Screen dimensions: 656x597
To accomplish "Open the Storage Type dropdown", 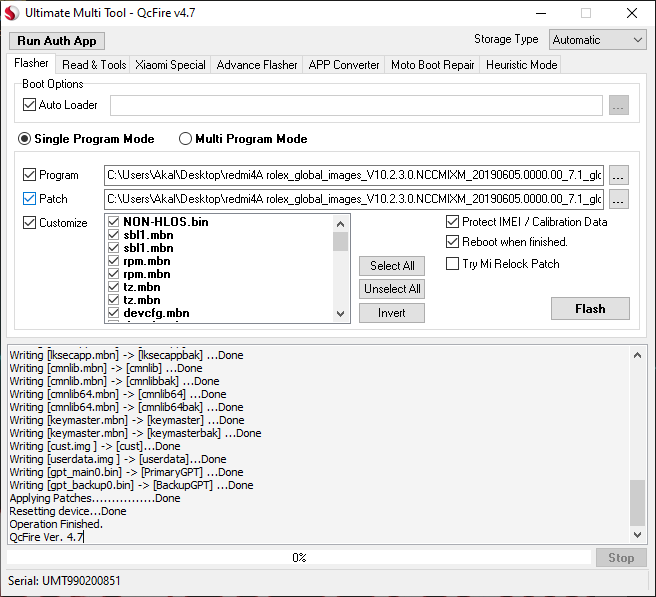I will point(597,40).
